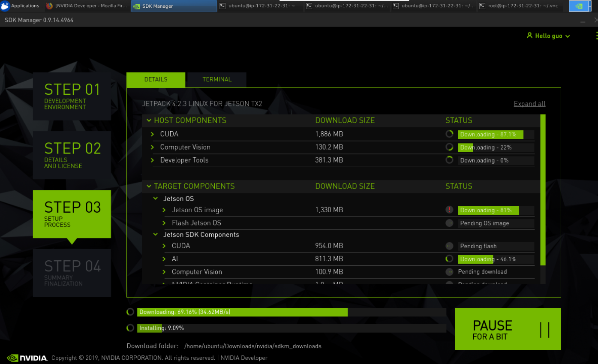Go to Step 02 Details and License
The height and width of the screenshot is (364, 598).
coord(72,155)
